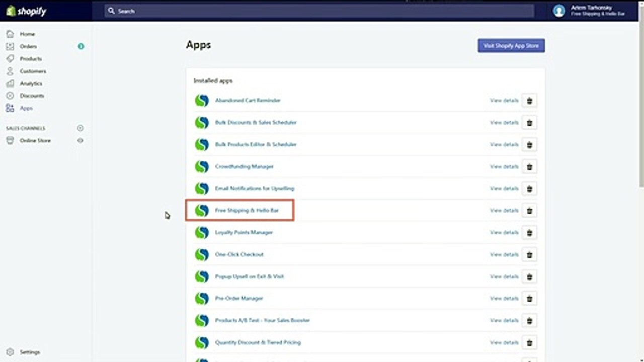Delete One-Click Checkout app
This screenshot has width=644, height=362.
tap(529, 254)
